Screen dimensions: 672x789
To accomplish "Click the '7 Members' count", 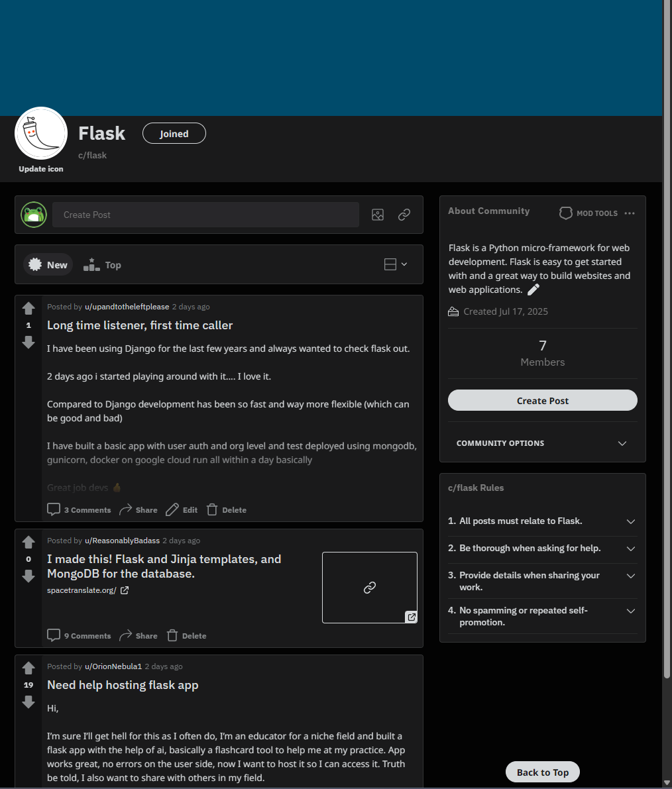I will 543,352.
